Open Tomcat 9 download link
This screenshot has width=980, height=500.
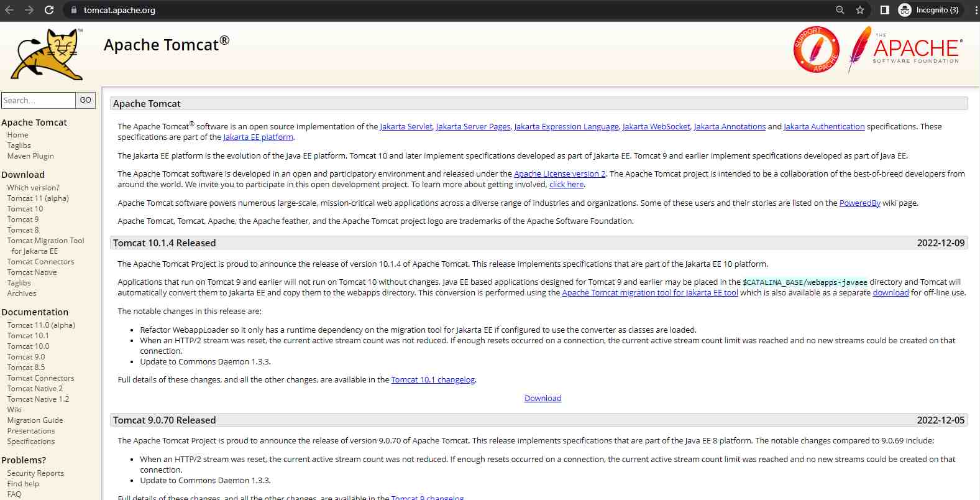tap(23, 220)
